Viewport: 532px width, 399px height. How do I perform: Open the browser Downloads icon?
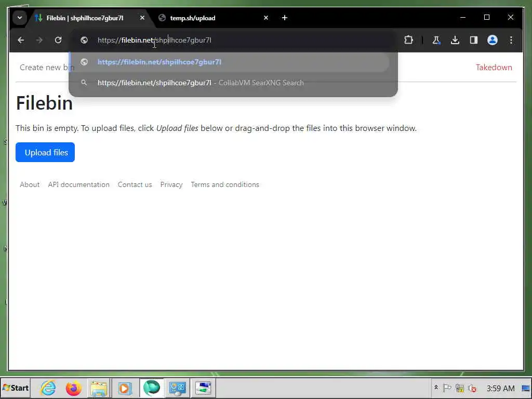pyautogui.click(x=455, y=40)
